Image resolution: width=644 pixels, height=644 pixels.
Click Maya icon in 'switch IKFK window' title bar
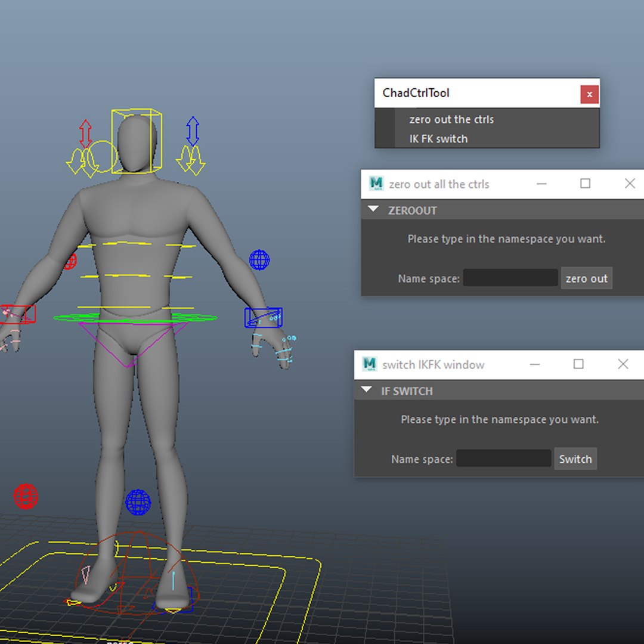[369, 364]
